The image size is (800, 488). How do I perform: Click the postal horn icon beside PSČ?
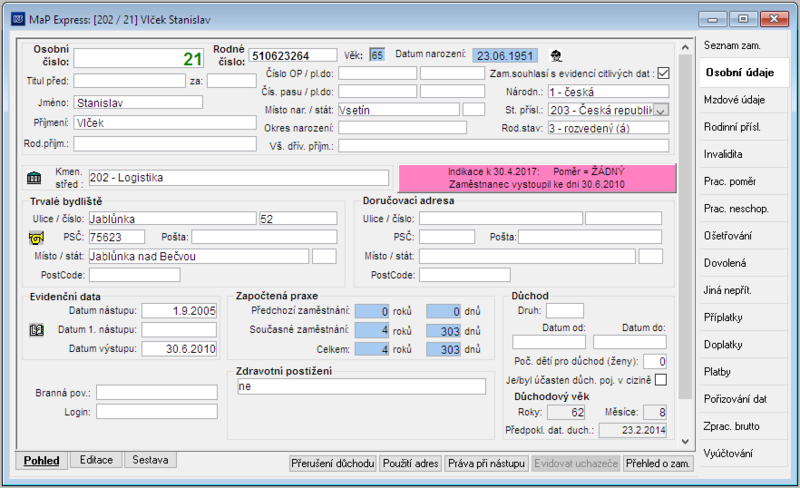pos(36,238)
